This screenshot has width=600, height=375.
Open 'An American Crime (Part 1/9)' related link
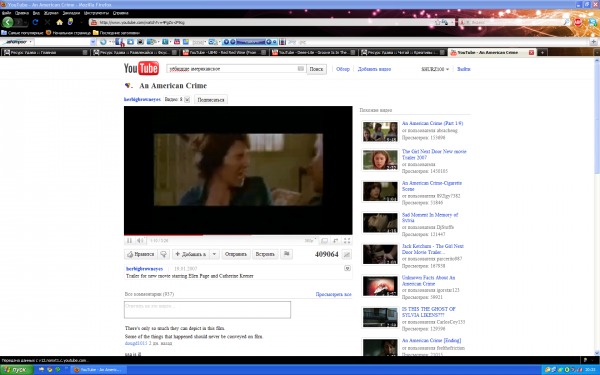click(432, 123)
